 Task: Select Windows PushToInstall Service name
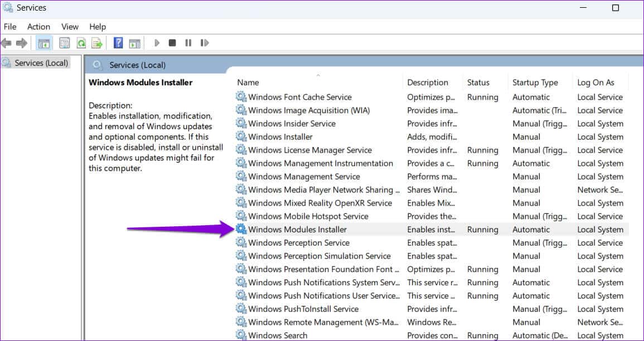tap(303, 309)
